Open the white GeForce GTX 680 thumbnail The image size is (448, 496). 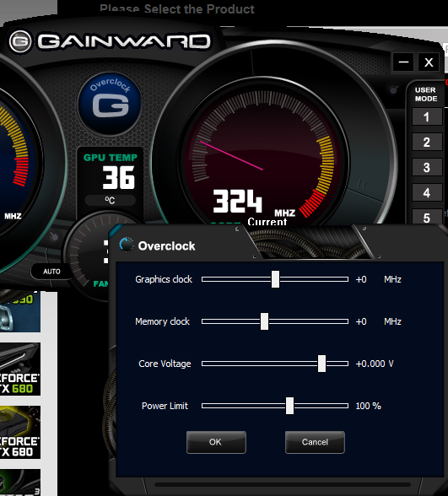tap(20, 369)
